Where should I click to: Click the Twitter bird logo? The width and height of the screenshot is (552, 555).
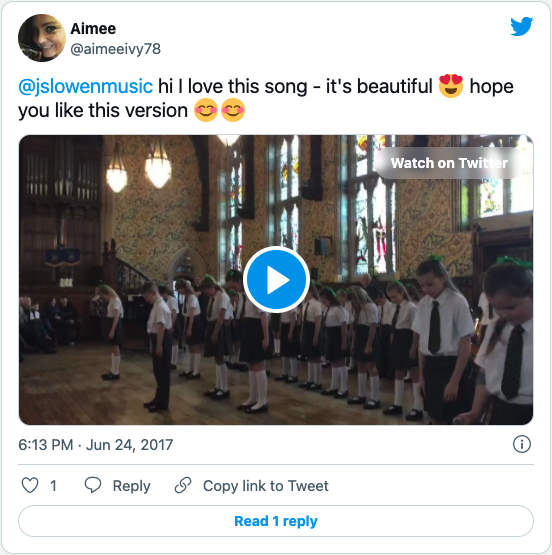tap(521, 26)
